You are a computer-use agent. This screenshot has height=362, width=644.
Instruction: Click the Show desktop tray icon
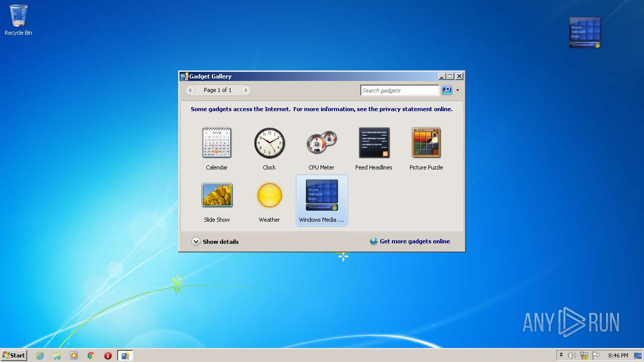638,355
